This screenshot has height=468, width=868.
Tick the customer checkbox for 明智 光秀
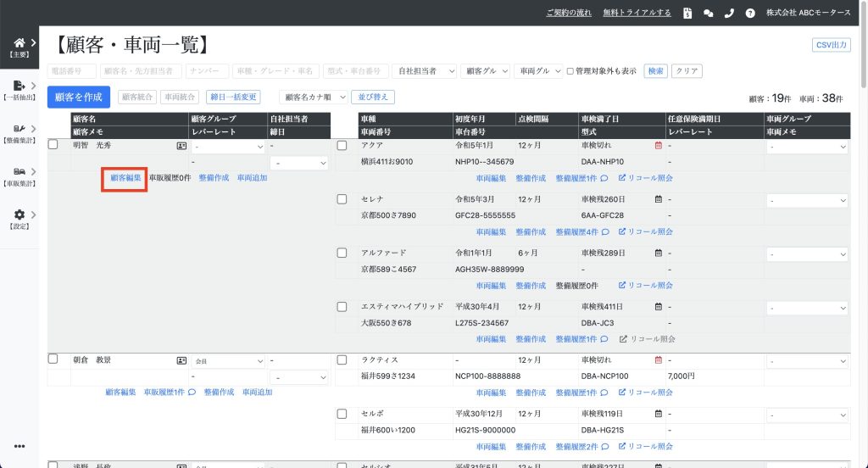(53, 144)
